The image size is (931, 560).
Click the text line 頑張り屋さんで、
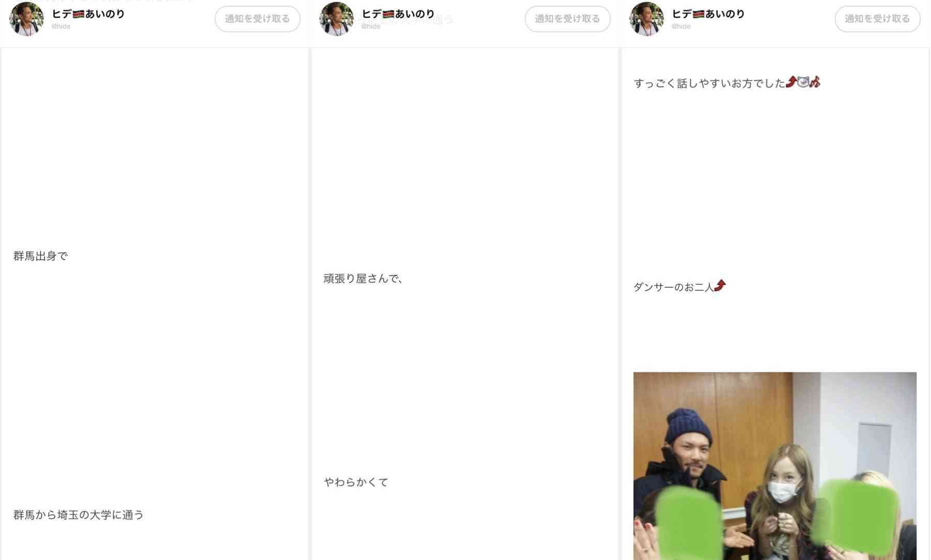(x=363, y=279)
